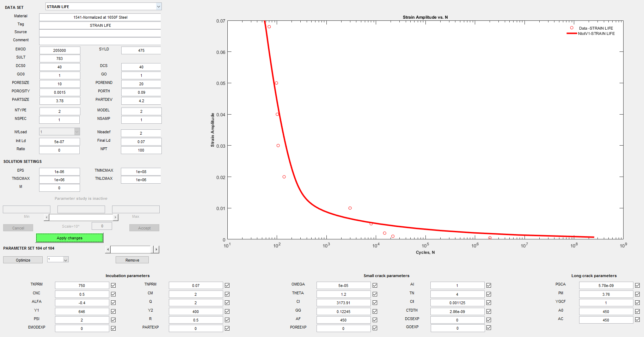Toggle the OMEGA checkbox
Viewport: 644px width, 337px height.
[x=375, y=286]
